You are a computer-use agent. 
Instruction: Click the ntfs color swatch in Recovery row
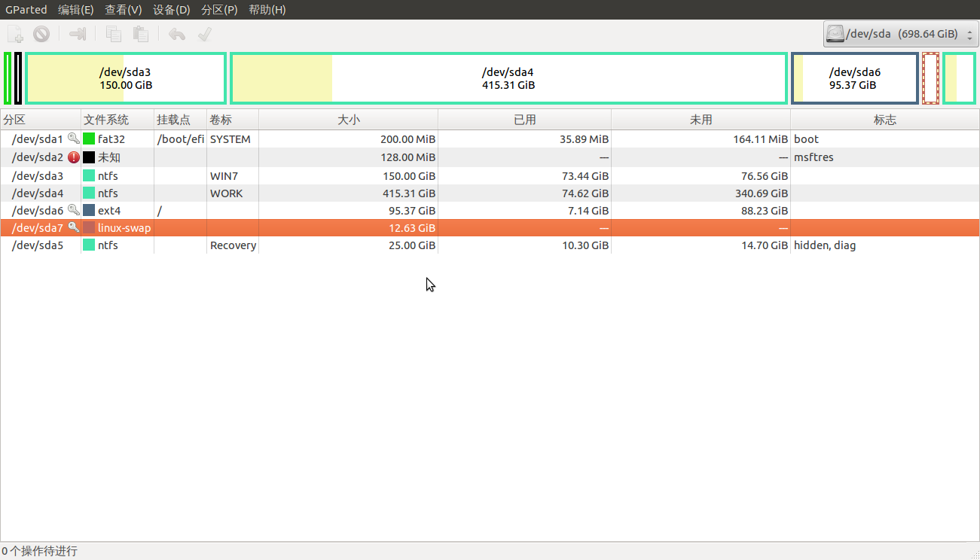pyautogui.click(x=89, y=245)
